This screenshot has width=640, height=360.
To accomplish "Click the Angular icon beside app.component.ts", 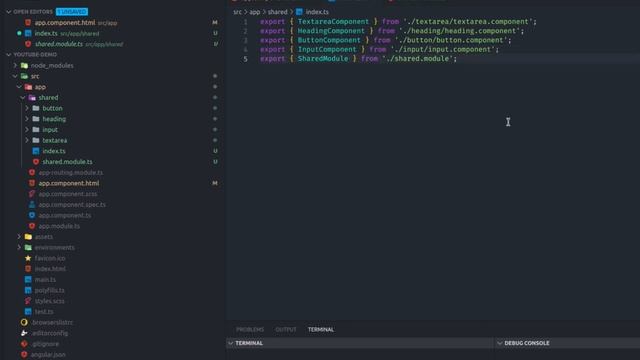I will click(32, 215).
